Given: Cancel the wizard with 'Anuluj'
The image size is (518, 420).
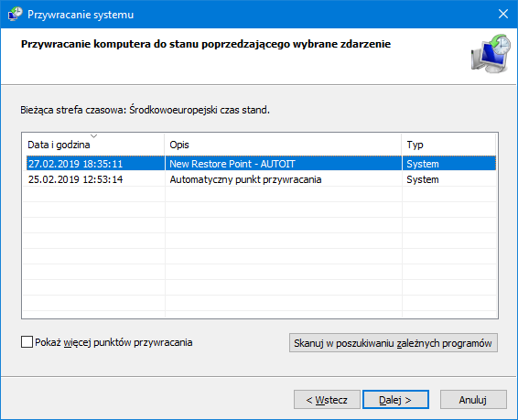Looking at the screenshot, I should (473, 400).
